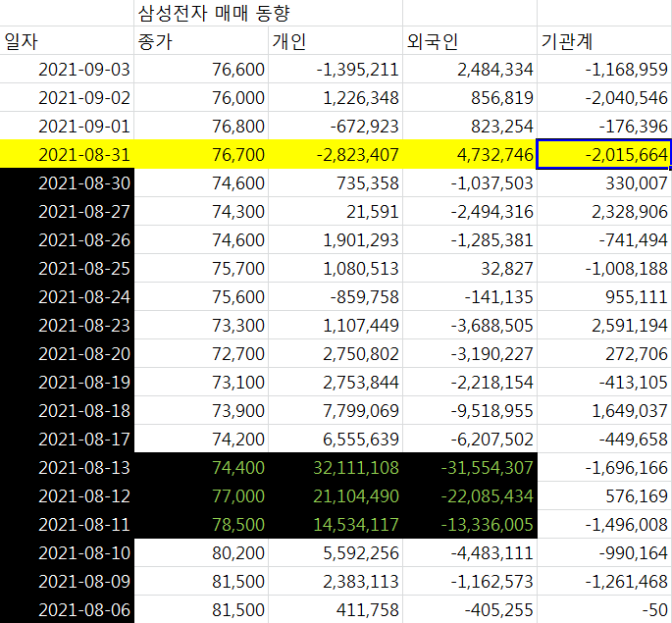Select green closing price 77,000
Viewport: 672px width, 623px height.
[201, 495]
